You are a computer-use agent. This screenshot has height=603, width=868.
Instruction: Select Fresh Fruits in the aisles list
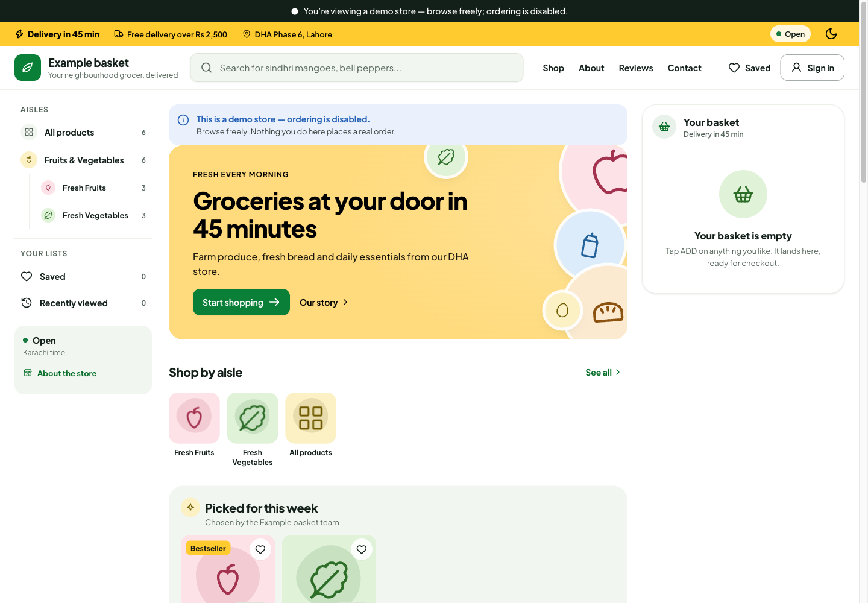93,188
